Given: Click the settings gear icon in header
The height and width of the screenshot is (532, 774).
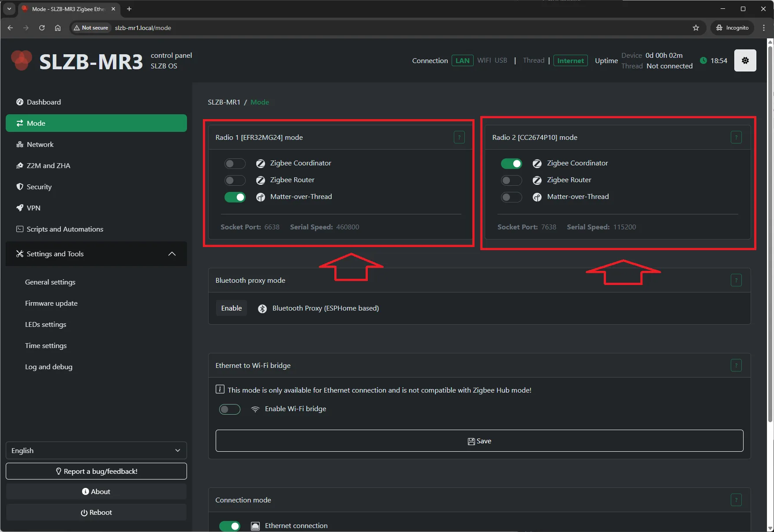Looking at the screenshot, I should click(745, 60).
